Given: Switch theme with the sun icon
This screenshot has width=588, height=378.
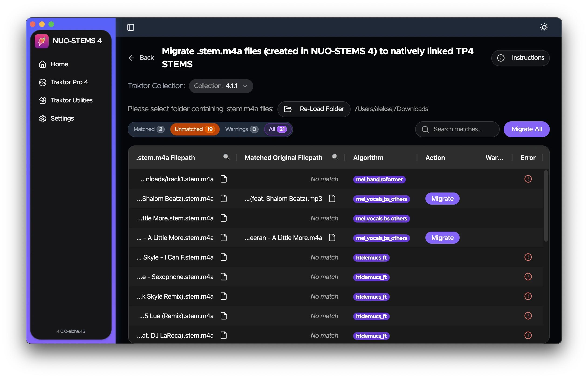Looking at the screenshot, I should pyautogui.click(x=544, y=27).
